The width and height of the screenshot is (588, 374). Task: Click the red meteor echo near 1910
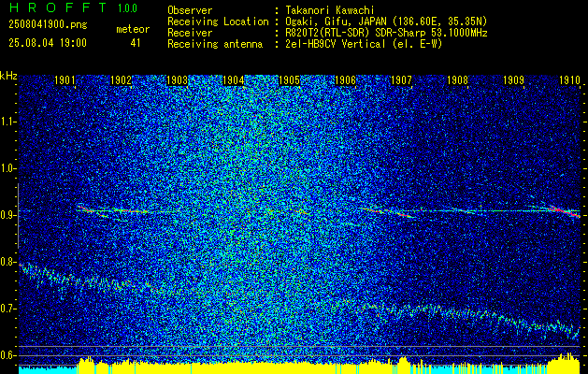click(x=565, y=211)
